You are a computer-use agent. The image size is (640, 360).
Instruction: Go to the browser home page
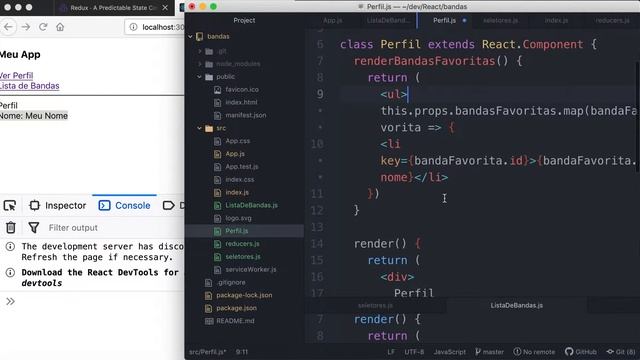60,27
